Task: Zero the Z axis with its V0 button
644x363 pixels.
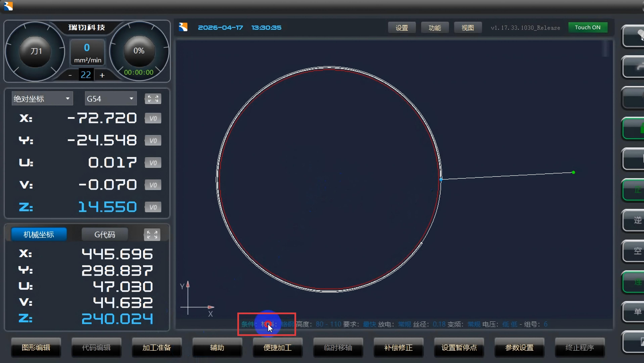Action: [x=153, y=207]
